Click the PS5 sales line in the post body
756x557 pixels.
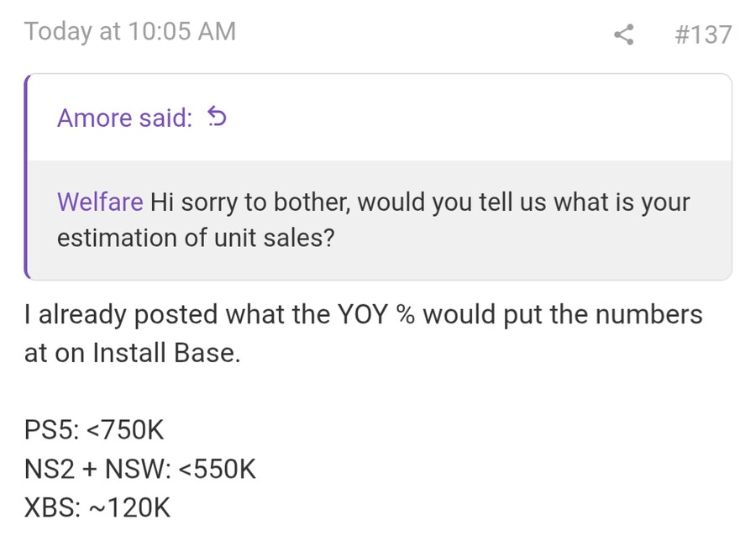(94, 430)
